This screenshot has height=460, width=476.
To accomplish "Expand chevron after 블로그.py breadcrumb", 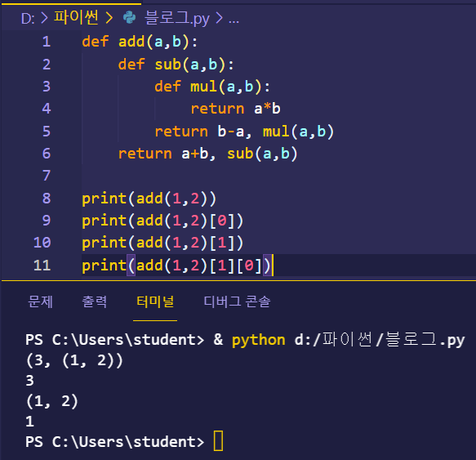I will point(219,18).
